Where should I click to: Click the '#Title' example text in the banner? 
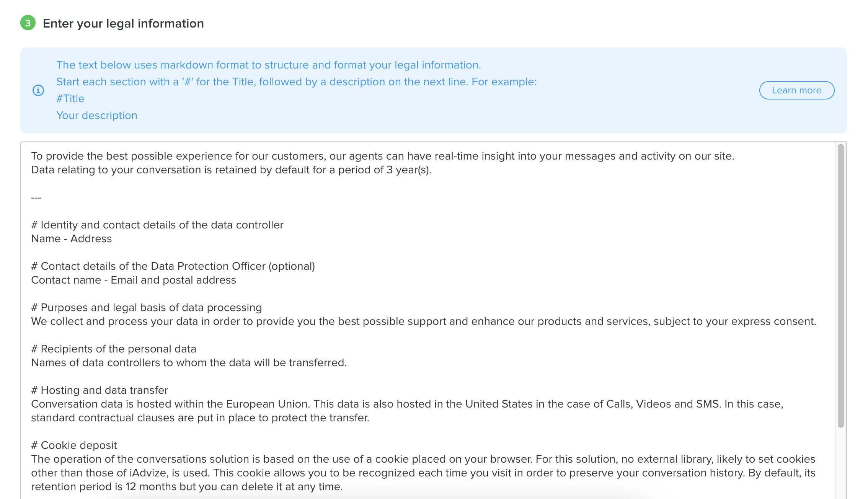pos(70,99)
